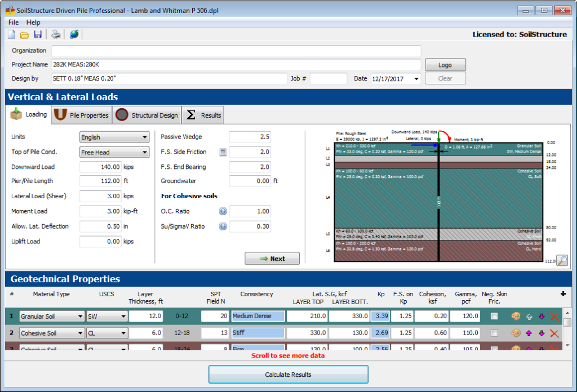Screen dimensions: 577x392
Task: Create a new file with toolbar icon
Action: [x=12, y=34]
